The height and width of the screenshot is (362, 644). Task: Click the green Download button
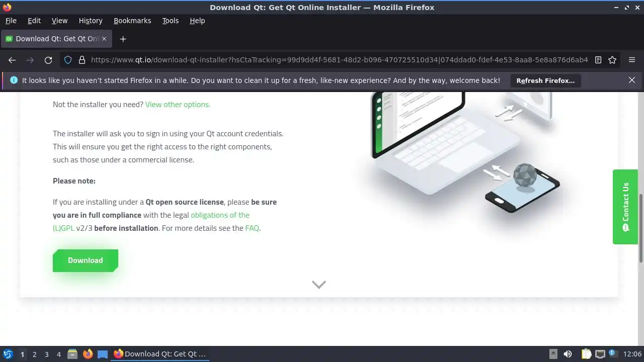click(x=86, y=260)
